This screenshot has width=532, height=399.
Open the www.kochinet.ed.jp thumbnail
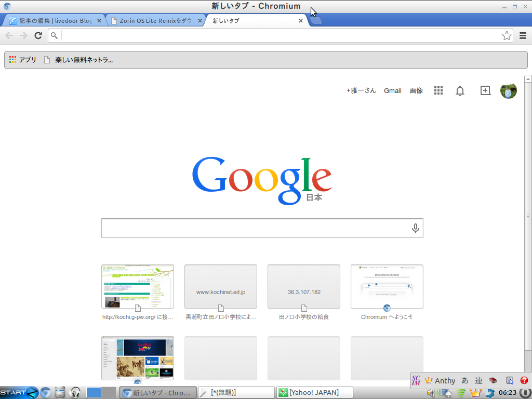pyautogui.click(x=221, y=286)
